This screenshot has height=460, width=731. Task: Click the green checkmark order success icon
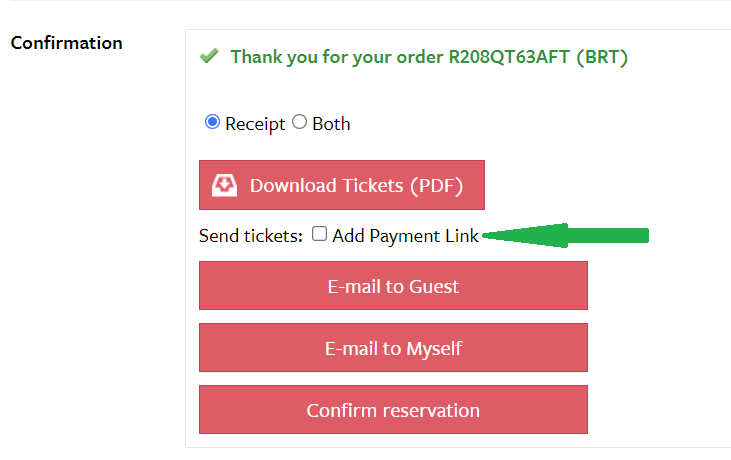[x=209, y=56]
